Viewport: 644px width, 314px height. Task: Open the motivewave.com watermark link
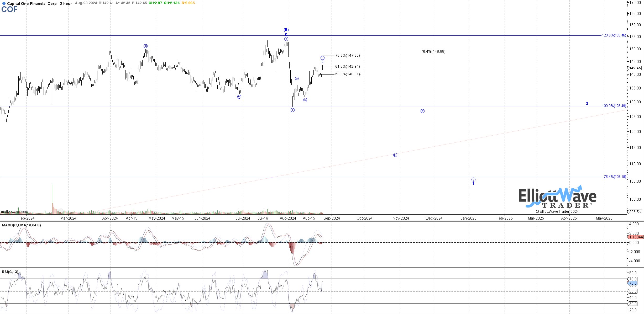click(14, 212)
